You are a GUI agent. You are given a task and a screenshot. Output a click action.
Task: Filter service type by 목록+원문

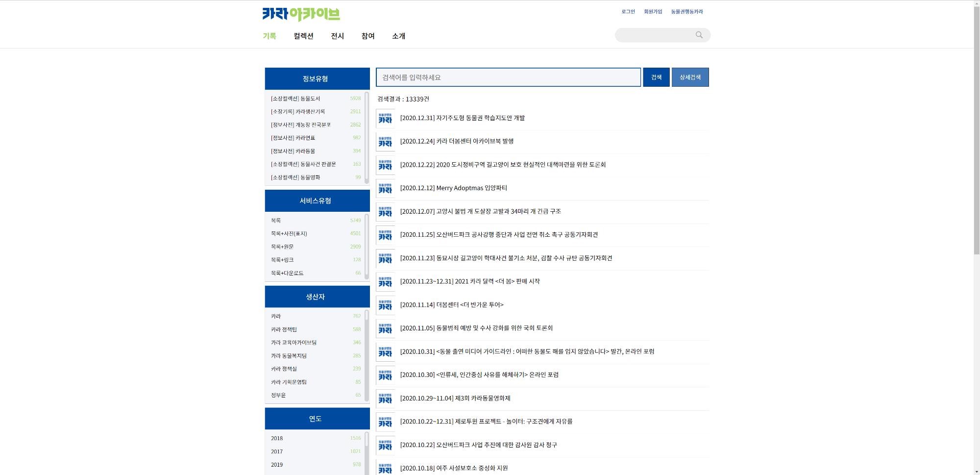click(282, 247)
